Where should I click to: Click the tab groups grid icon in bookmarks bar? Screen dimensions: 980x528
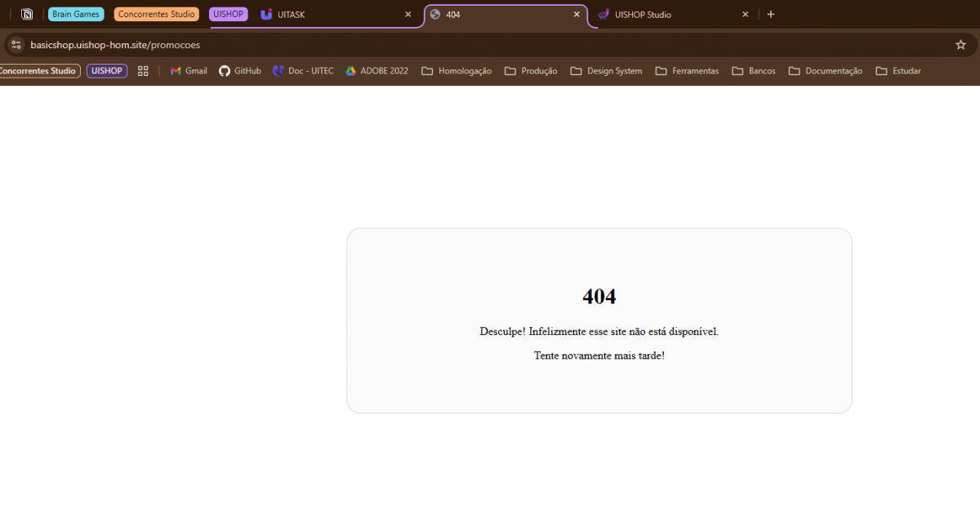pyautogui.click(x=143, y=71)
